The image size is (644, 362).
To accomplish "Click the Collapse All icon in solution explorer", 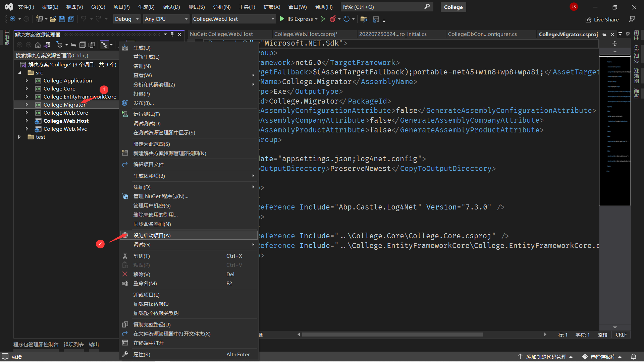I will click(x=83, y=45).
